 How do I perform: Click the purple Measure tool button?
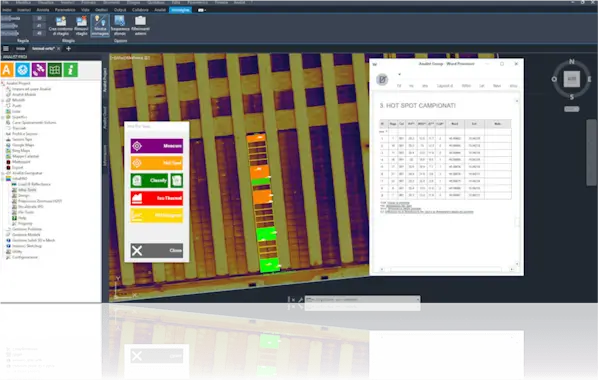point(157,146)
